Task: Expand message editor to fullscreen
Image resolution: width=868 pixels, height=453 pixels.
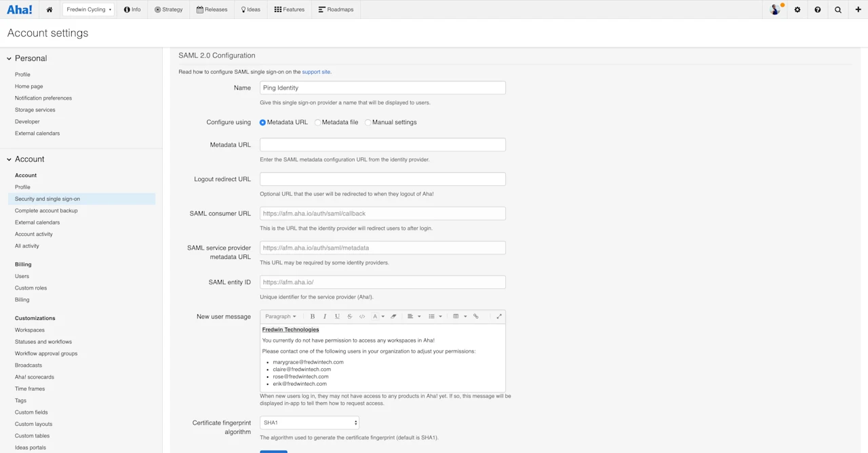Action: pos(499,317)
